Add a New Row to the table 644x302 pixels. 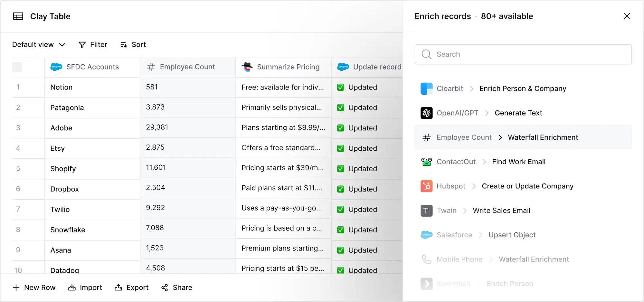coord(34,288)
